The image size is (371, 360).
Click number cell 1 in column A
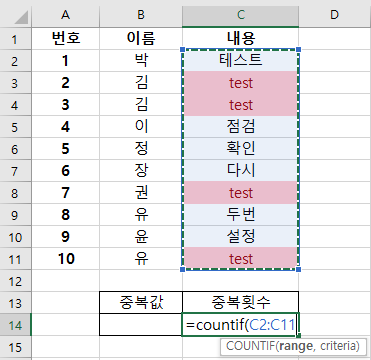click(66, 61)
